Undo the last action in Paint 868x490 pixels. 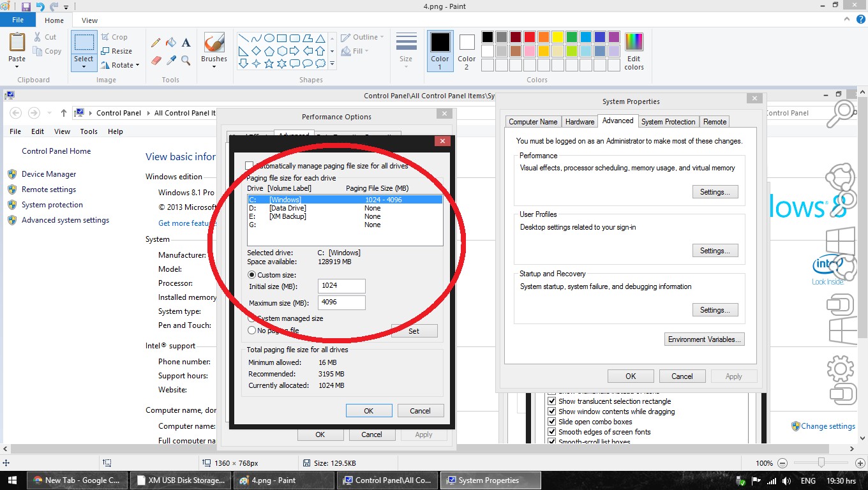[40, 6]
